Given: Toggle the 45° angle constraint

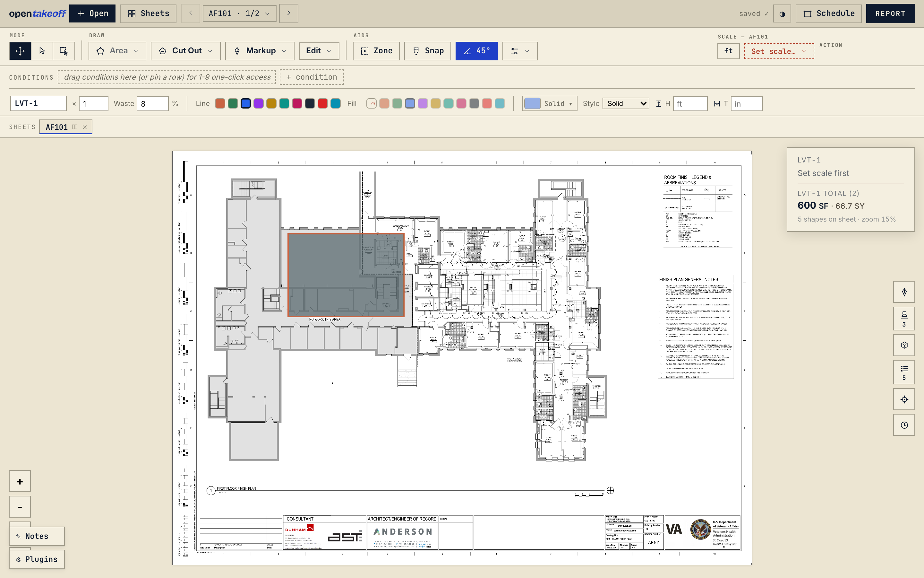Looking at the screenshot, I should [476, 51].
